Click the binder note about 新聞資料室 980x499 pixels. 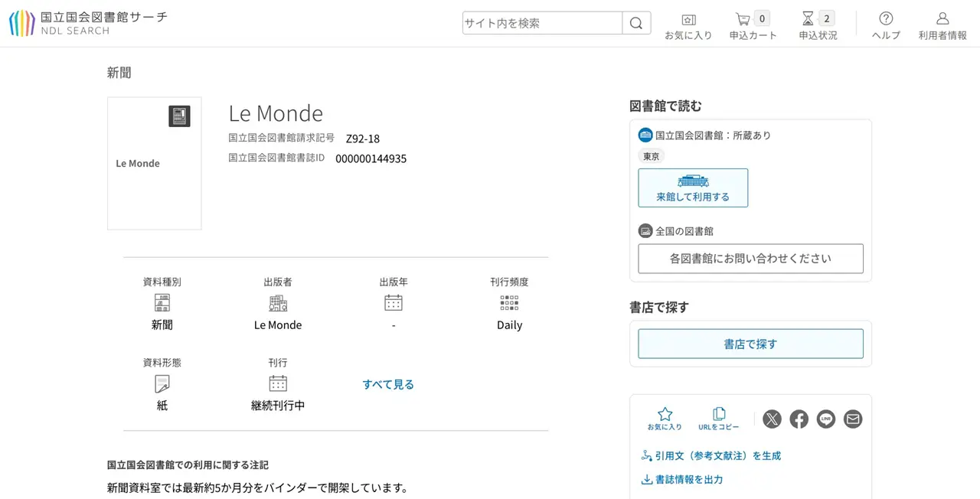pos(257,488)
